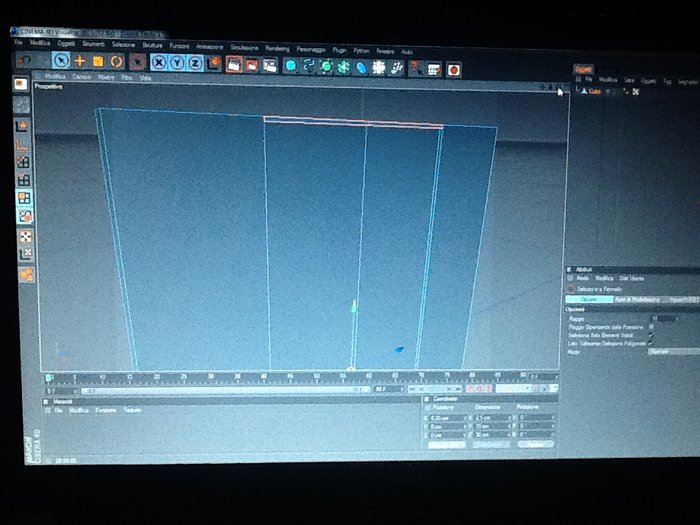This screenshot has height=525, width=700.
Task: Click the timeline ruler at frame 40
Action: click(x=264, y=378)
